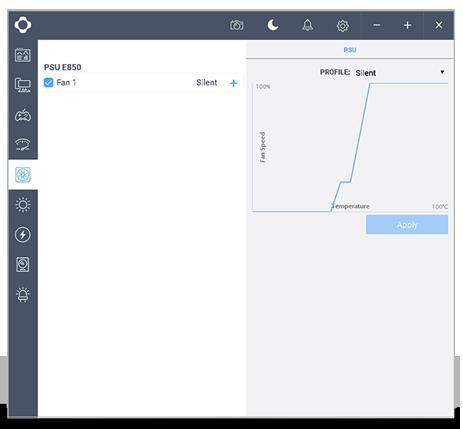Toggle night mode with moon icon
Viewport: 463px width, 429px height.
[273, 25]
